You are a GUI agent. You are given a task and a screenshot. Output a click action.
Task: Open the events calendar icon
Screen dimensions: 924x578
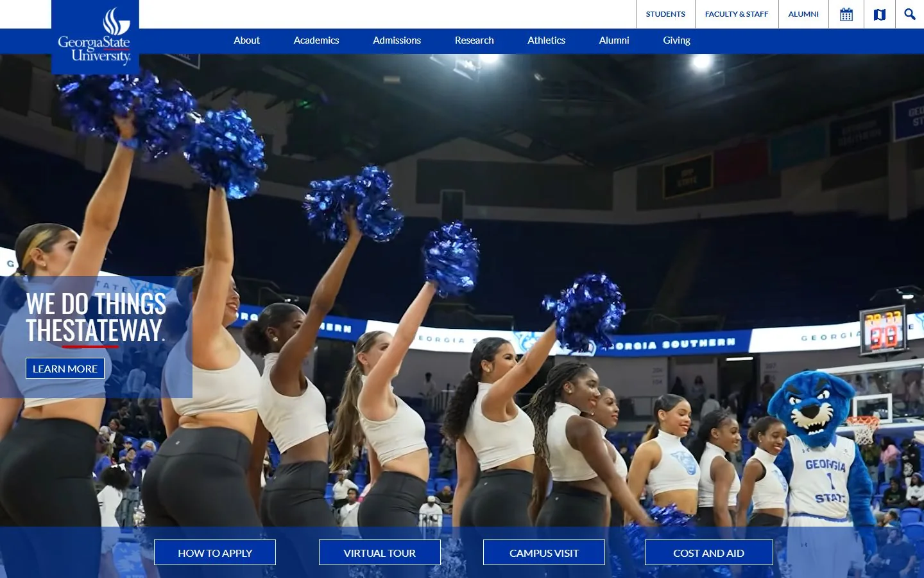tap(846, 14)
